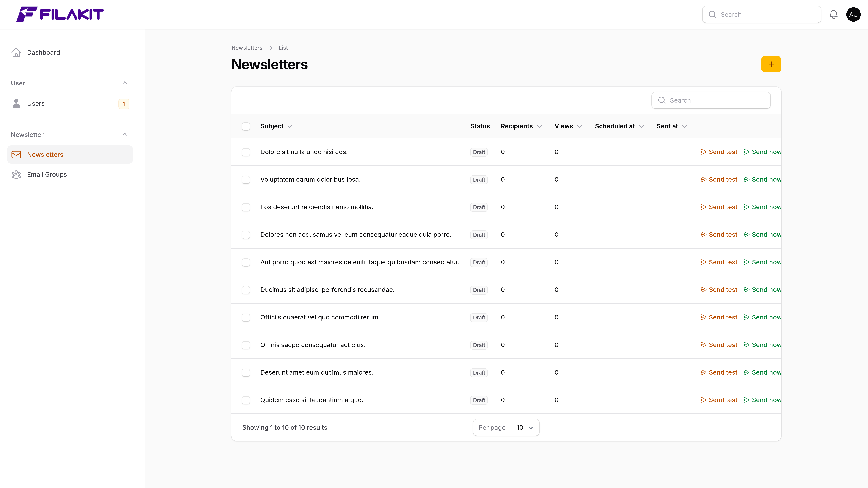The height and width of the screenshot is (488, 868).
Task: Click the Email Groups people icon
Action: click(16, 174)
